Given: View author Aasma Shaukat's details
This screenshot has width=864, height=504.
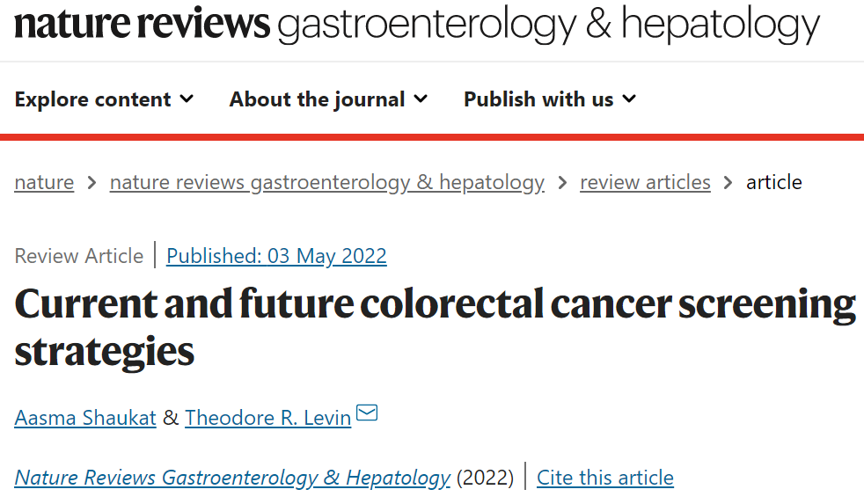Looking at the screenshot, I should coord(85,418).
